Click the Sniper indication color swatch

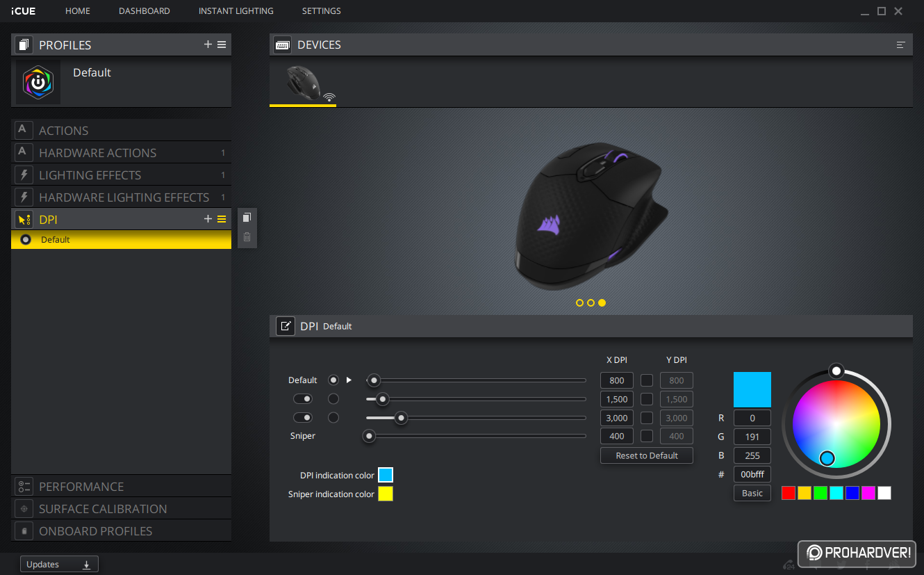pyautogui.click(x=386, y=494)
